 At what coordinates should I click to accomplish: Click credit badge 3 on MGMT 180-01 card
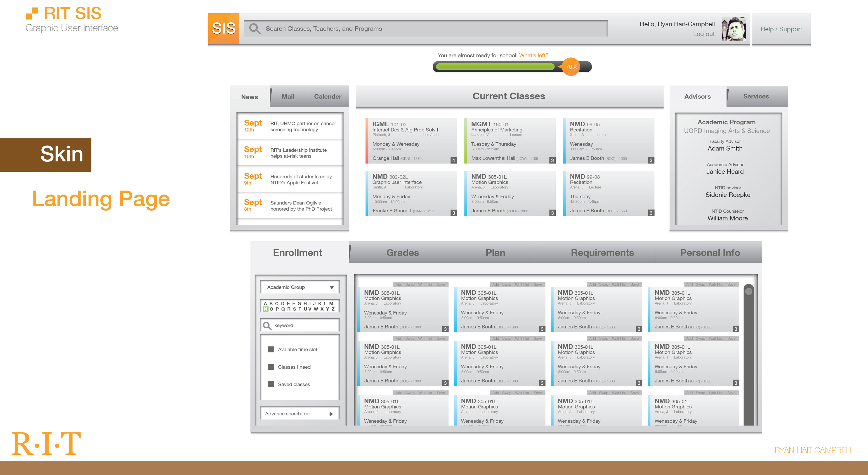552,160
